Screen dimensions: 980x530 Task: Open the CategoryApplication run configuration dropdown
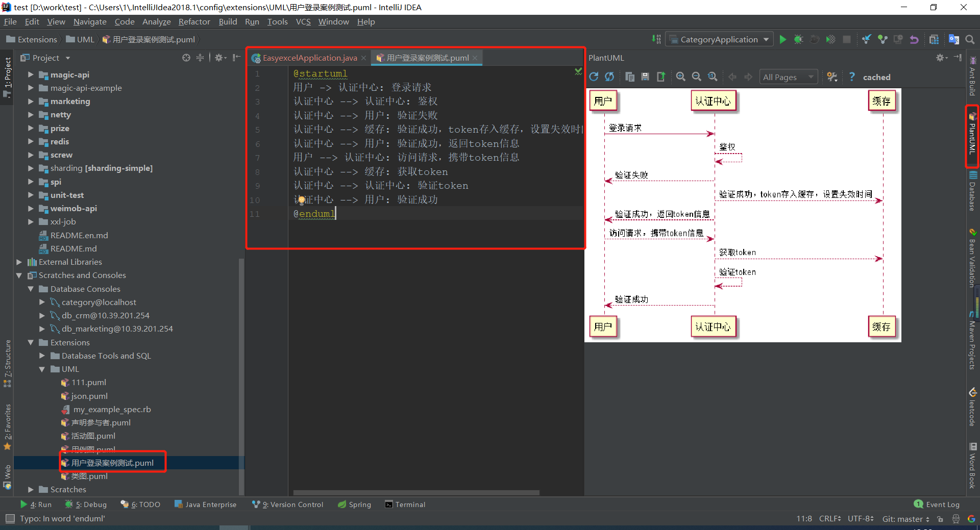(719, 39)
